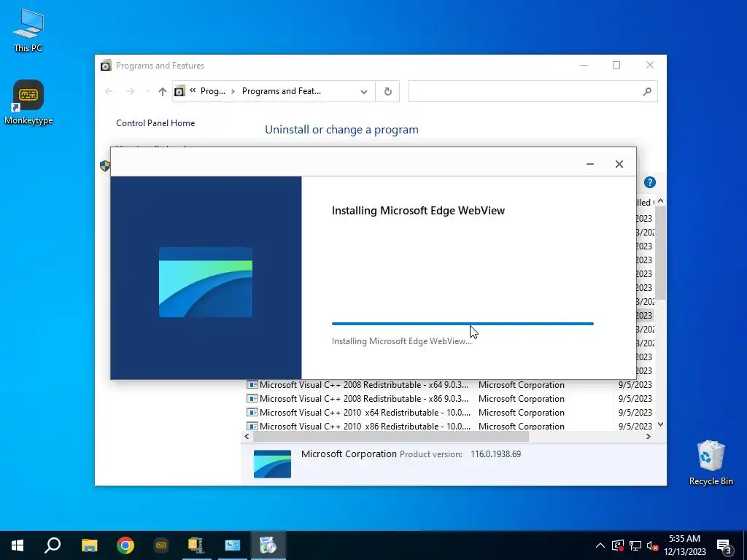
Task: Click the Programs and Feat... breadcrumb
Action: [281, 91]
